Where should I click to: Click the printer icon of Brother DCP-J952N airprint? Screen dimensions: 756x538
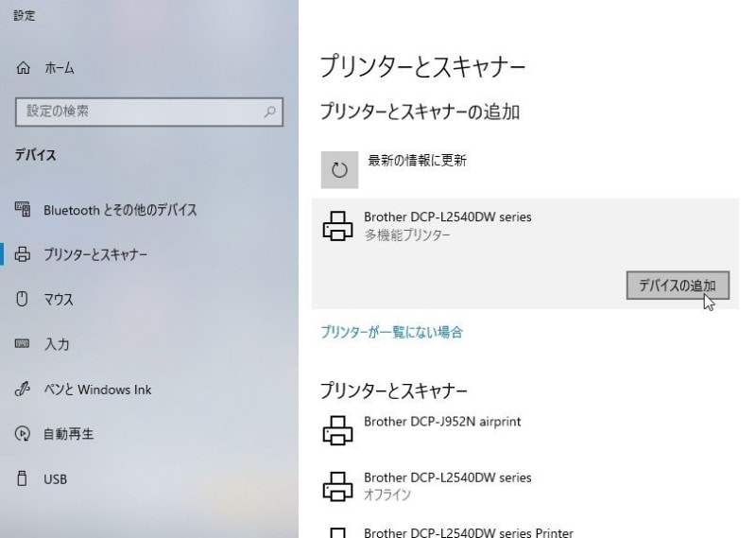[337, 430]
